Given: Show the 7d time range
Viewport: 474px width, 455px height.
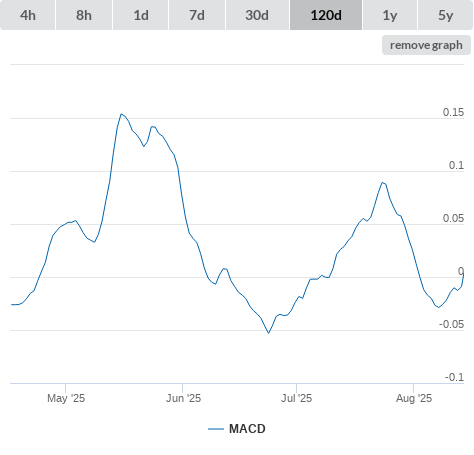Looking at the screenshot, I should 197,15.
